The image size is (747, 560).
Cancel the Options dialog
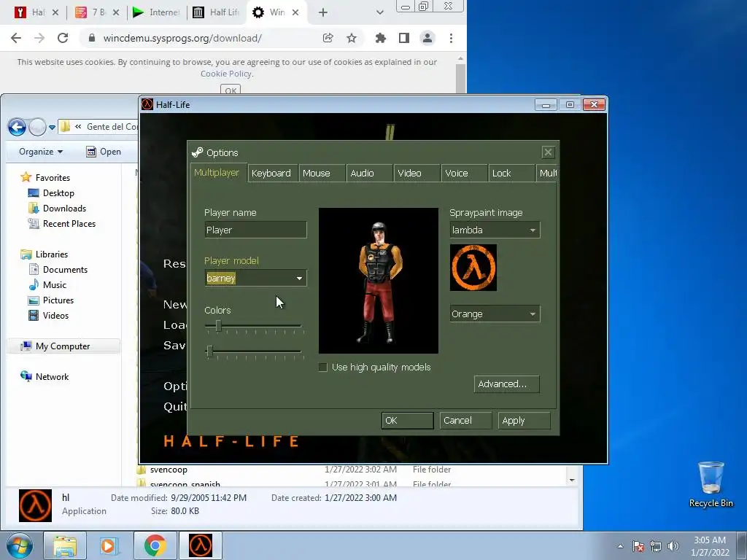click(465, 421)
